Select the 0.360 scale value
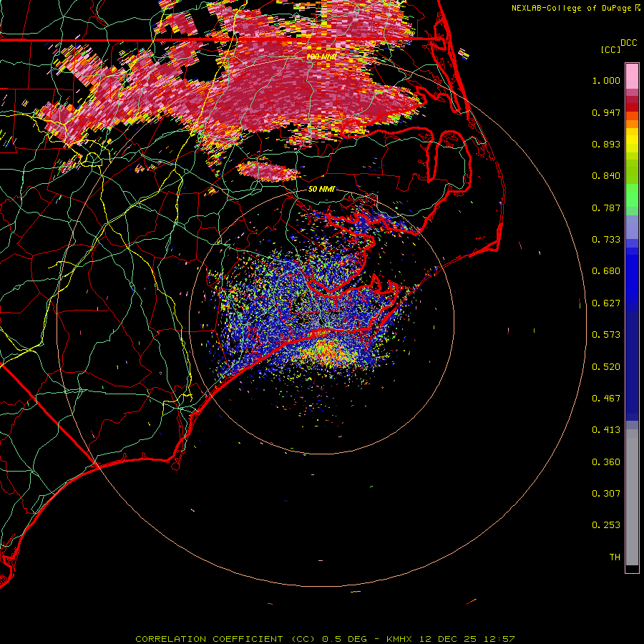 [x=606, y=462]
